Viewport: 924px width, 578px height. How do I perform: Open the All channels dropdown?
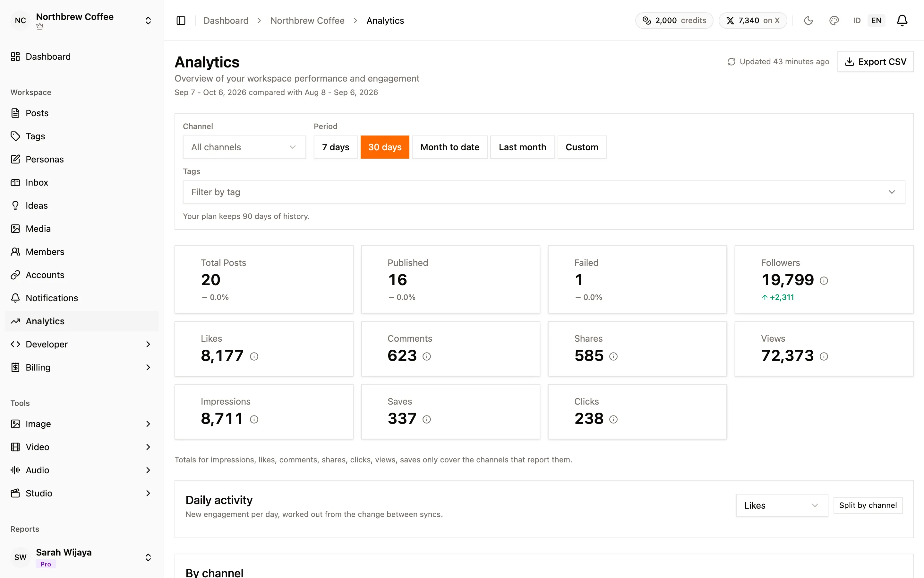tap(244, 147)
